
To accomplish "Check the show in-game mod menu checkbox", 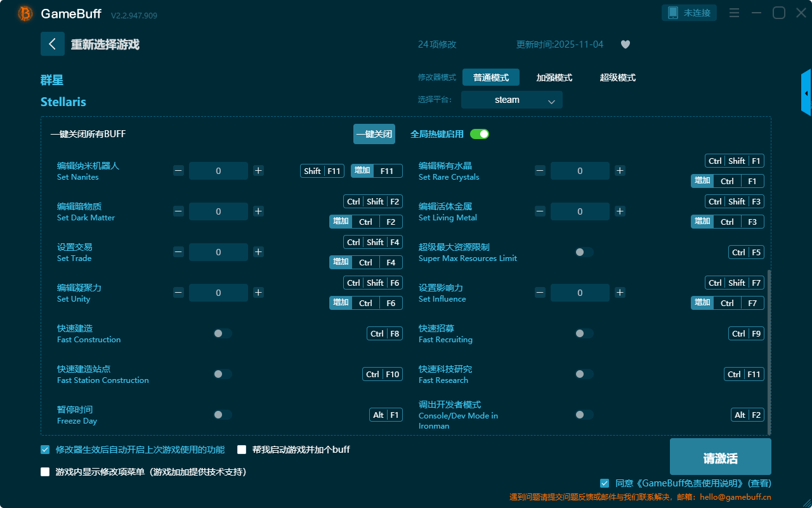I will click(45, 472).
